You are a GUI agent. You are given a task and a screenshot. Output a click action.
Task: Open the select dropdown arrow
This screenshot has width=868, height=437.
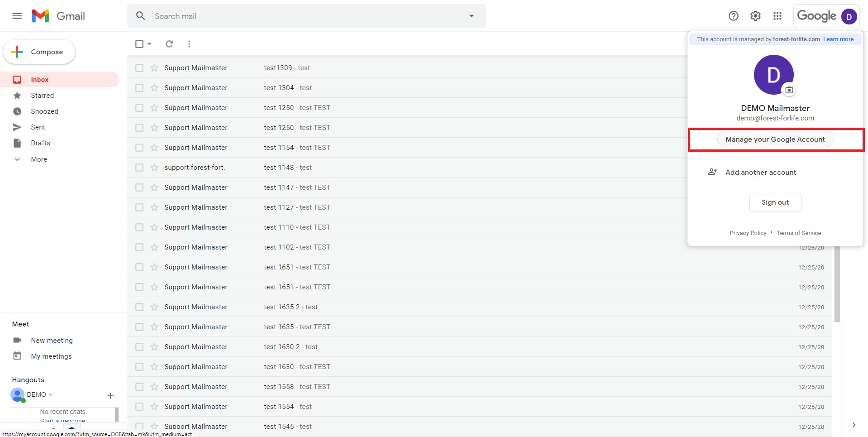click(149, 44)
